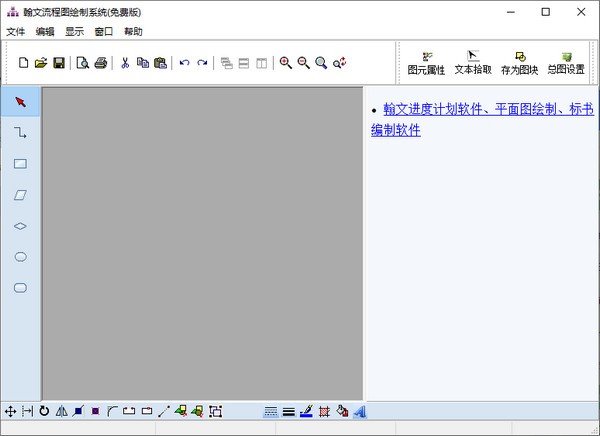The width and height of the screenshot is (600, 436).
Task: Cascade windows icon in toolbar
Action: pos(227,63)
